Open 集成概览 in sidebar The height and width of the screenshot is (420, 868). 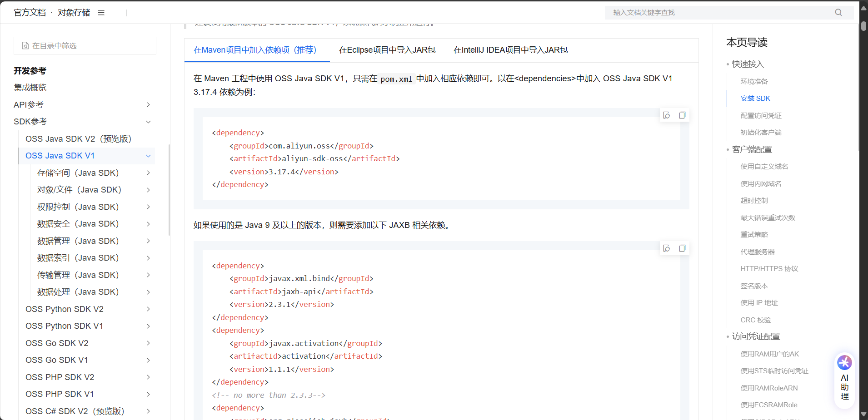pyautogui.click(x=30, y=88)
